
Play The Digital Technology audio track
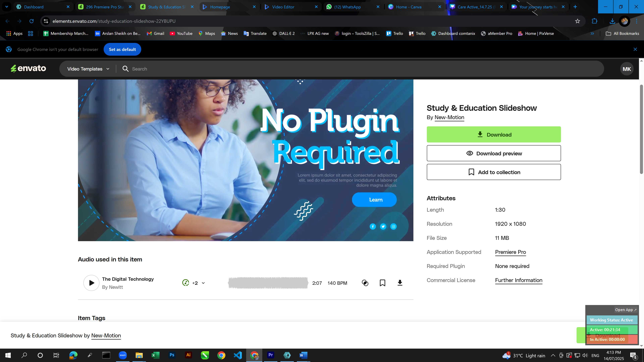click(x=91, y=283)
